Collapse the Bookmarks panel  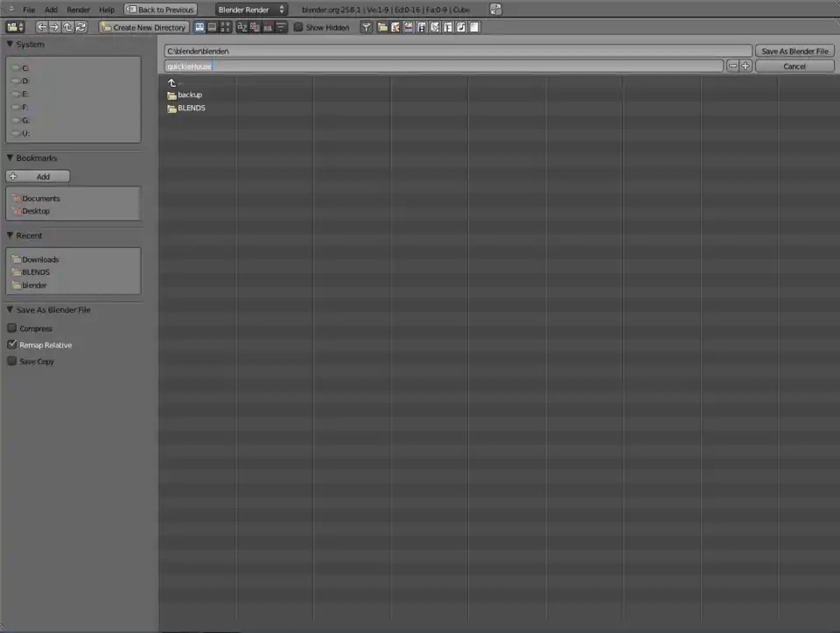10,158
